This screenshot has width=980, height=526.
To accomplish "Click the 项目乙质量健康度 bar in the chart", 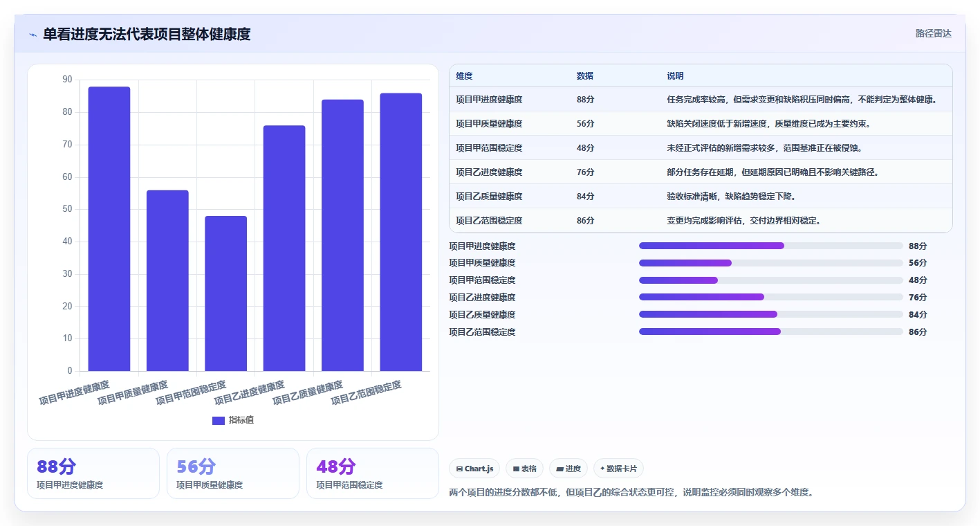I will click(342, 235).
